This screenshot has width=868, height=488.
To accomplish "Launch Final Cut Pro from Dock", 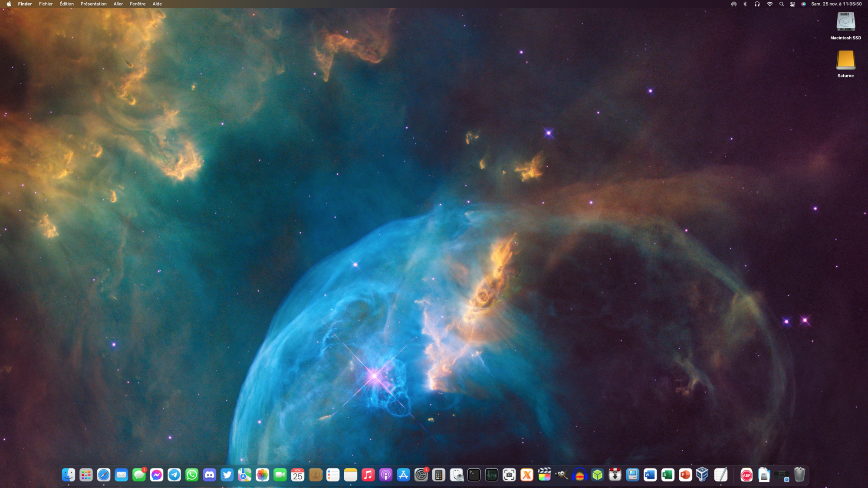I will coord(544,475).
